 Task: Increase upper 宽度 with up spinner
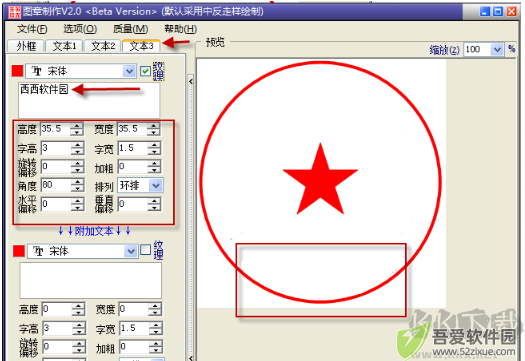pyautogui.click(x=154, y=126)
